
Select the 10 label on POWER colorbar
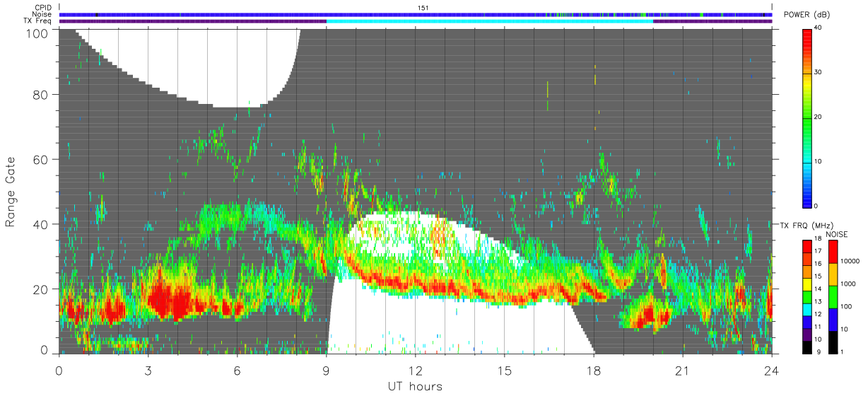tap(818, 162)
